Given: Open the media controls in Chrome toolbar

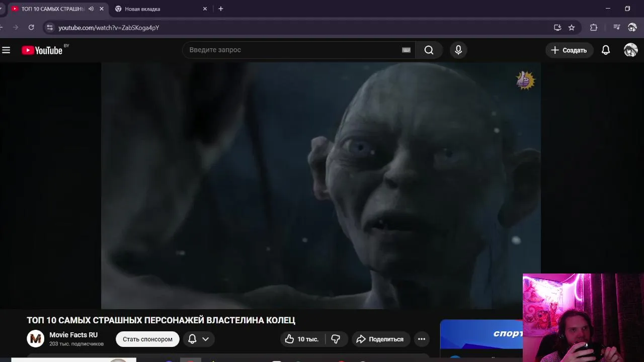Looking at the screenshot, I should pyautogui.click(x=616, y=28).
